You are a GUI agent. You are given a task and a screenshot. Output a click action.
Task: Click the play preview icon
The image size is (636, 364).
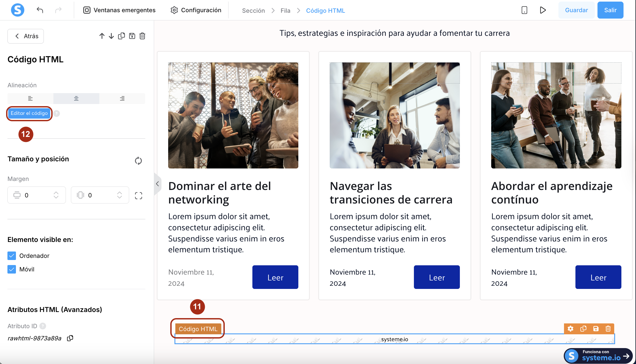click(543, 10)
